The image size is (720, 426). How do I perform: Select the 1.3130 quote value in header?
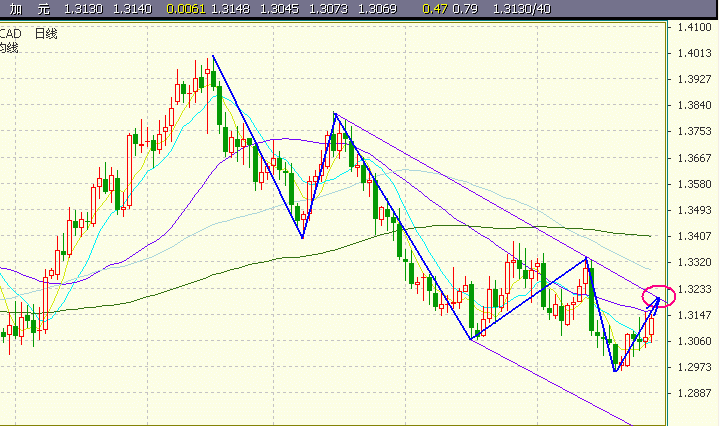tap(83, 9)
